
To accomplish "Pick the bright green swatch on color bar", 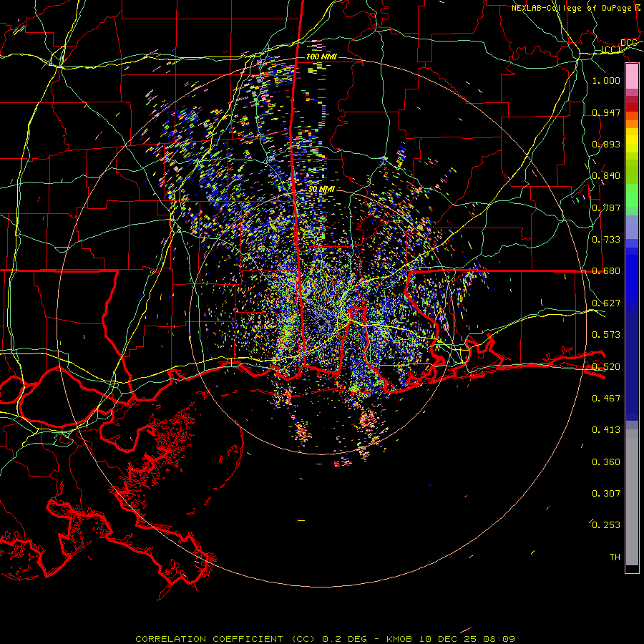I will [632, 195].
